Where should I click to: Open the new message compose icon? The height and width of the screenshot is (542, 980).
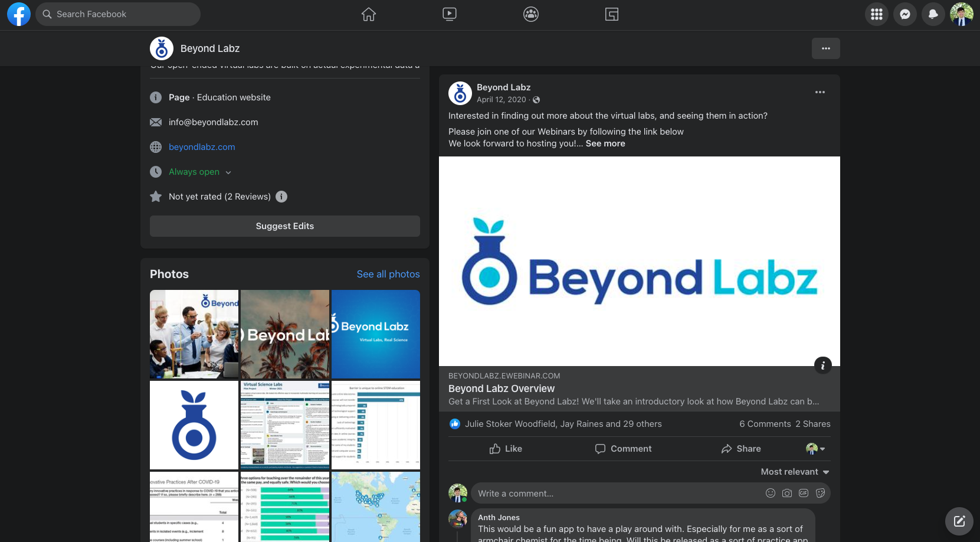point(959,521)
